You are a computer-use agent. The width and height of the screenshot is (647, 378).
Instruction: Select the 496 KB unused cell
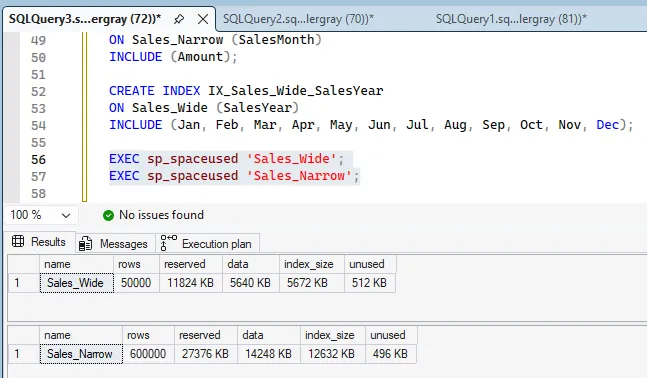coord(390,354)
